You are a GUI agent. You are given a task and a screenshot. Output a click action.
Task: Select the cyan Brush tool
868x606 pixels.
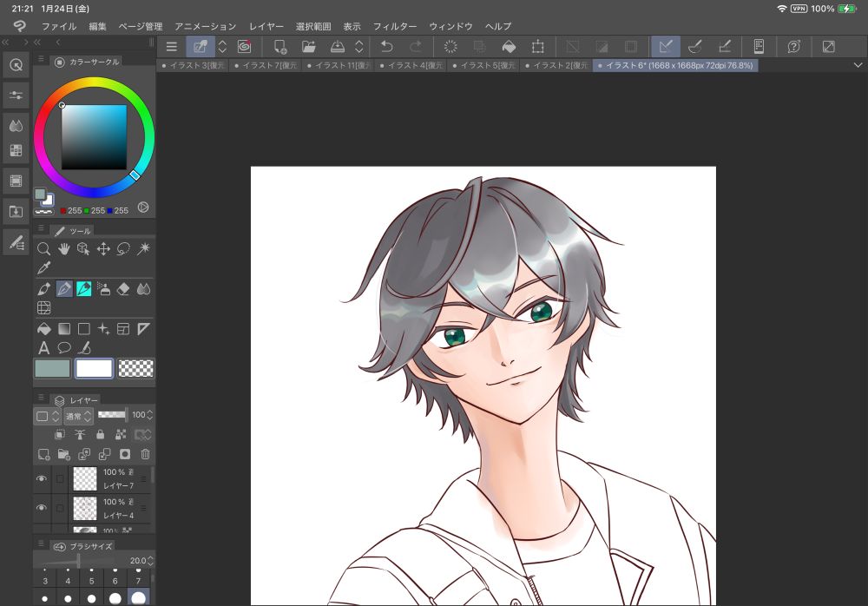coord(83,288)
